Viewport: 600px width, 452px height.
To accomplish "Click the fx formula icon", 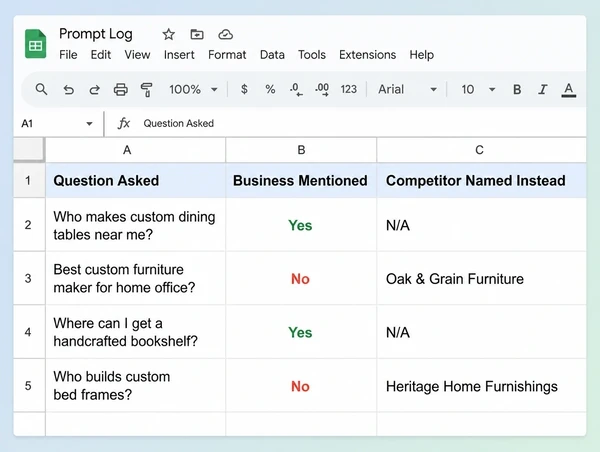I will 123,123.
